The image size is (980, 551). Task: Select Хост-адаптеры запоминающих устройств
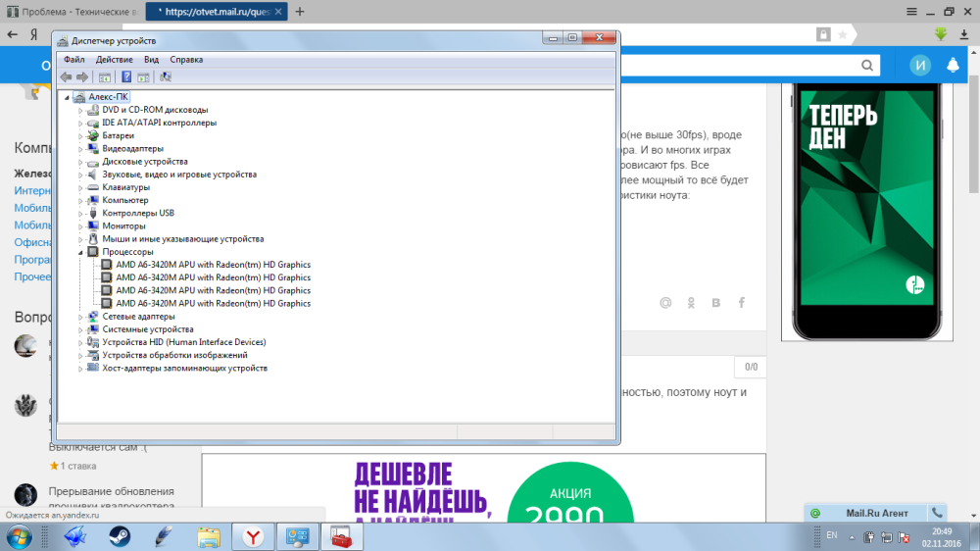click(184, 369)
